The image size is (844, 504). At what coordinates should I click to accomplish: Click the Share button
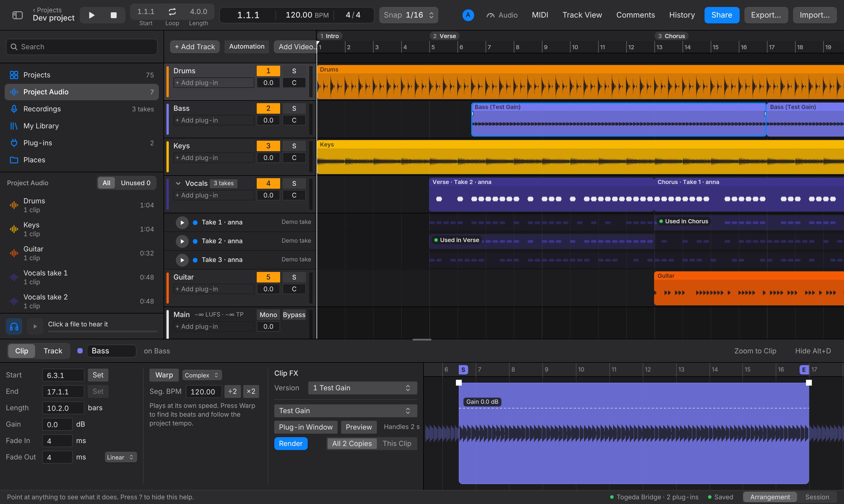[x=722, y=15]
